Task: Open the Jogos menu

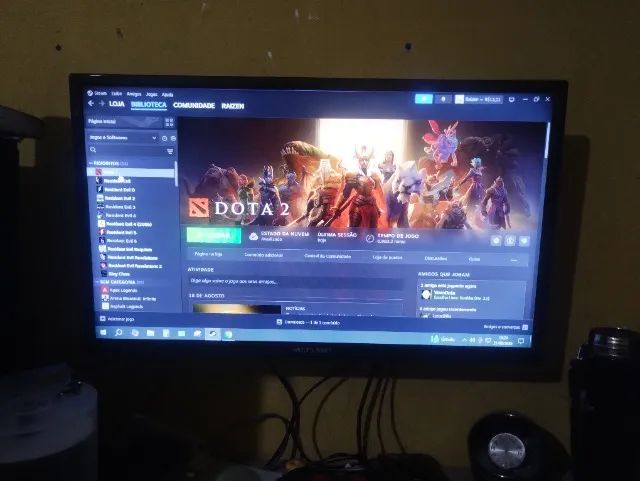Action: 151,94
